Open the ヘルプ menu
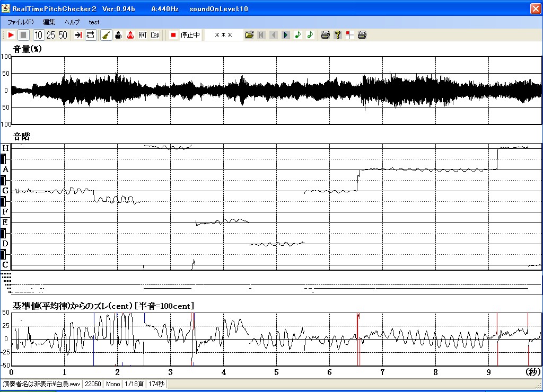The height and width of the screenshot is (392, 543). (x=72, y=22)
